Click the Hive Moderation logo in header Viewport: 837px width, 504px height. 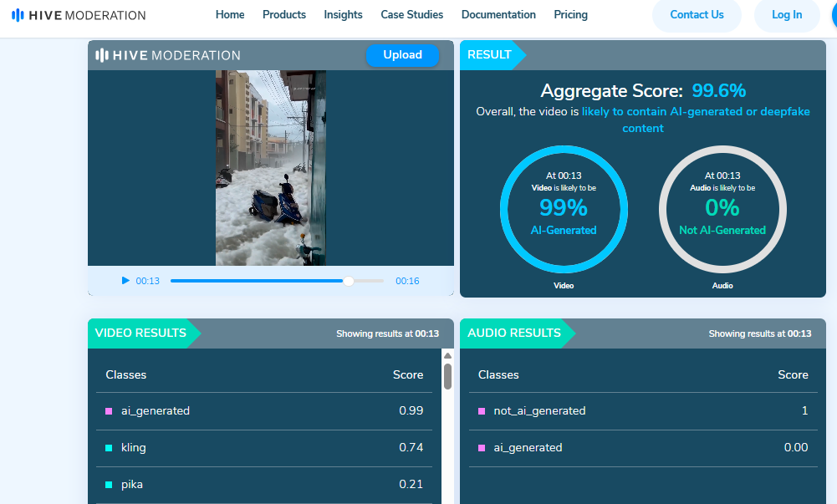79,15
